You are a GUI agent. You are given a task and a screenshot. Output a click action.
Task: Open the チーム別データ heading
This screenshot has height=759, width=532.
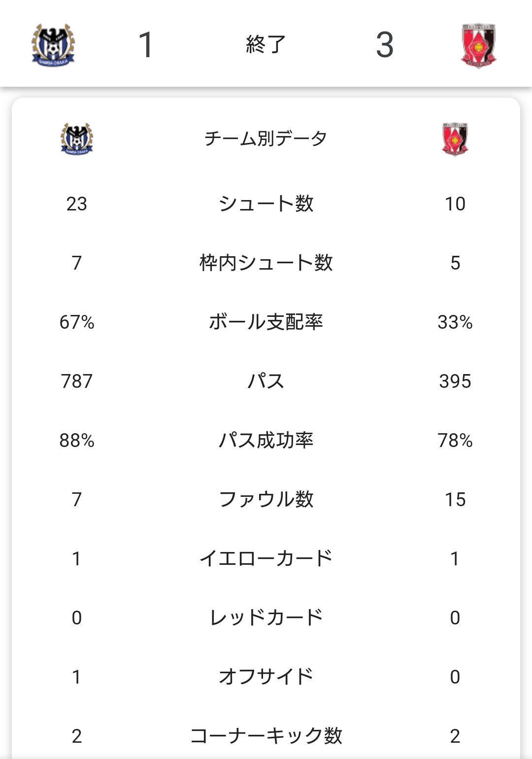point(266,138)
